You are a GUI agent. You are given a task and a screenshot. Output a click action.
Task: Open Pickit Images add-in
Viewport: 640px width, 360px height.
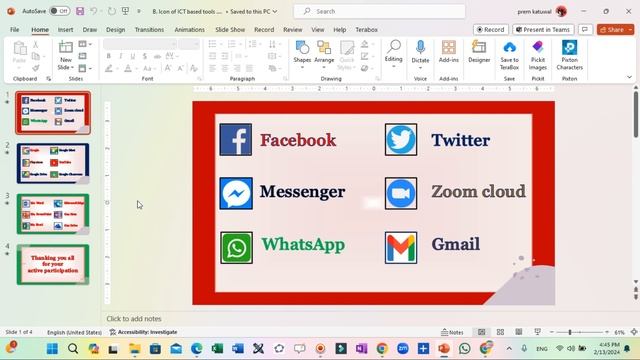pos(538,56)
